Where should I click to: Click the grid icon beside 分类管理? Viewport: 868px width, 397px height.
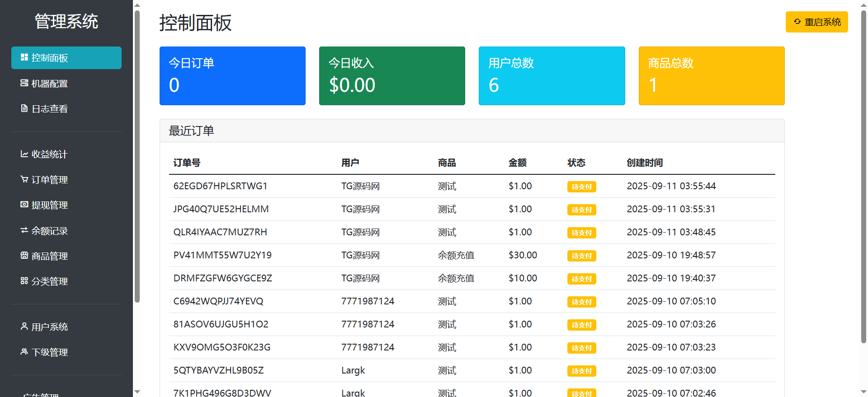coord(24,281)
